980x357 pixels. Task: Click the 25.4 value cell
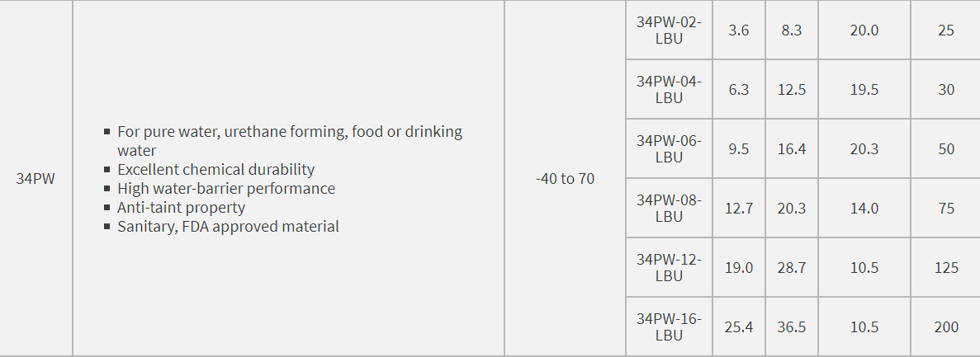739,327
